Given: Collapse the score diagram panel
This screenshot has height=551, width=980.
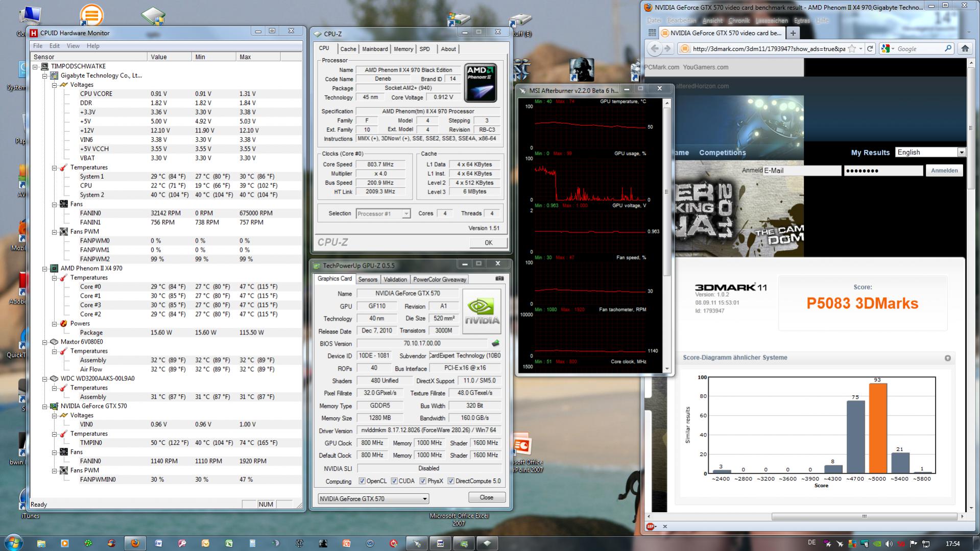Looking at the screenshot, I should click(947, 358).
